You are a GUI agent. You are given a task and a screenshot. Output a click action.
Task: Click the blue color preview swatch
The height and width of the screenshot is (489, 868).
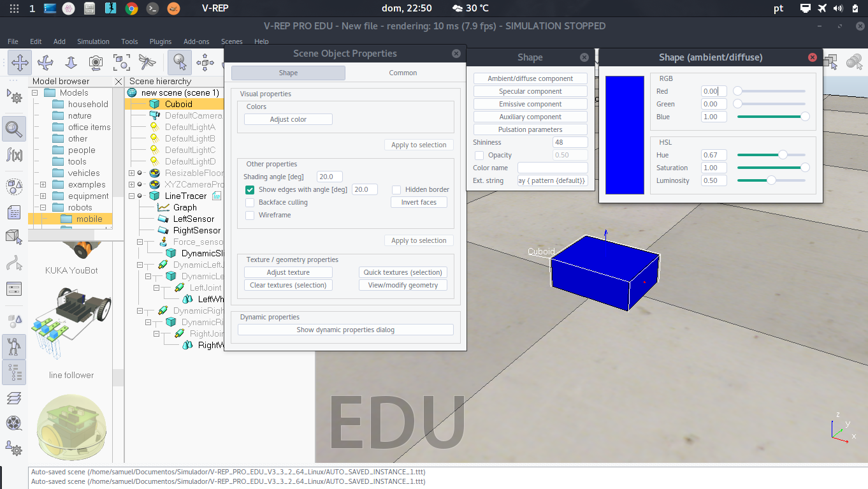[x=625, y=135]
